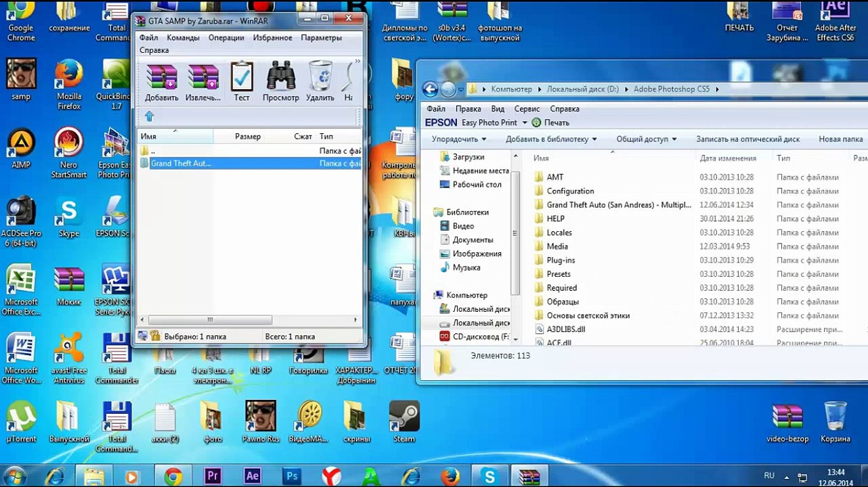Launch Yandex browser from the taskbar

[331, 476]
